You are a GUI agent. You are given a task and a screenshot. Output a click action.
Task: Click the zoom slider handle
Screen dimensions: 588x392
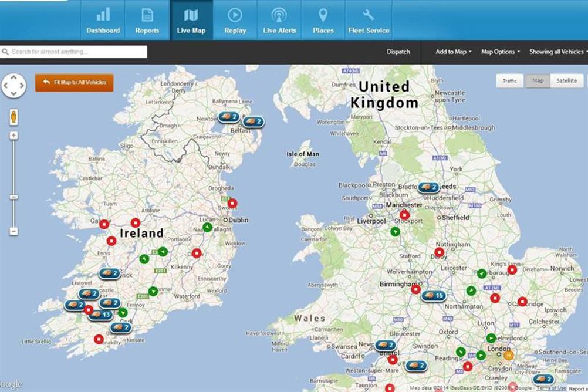coord(13,197)
